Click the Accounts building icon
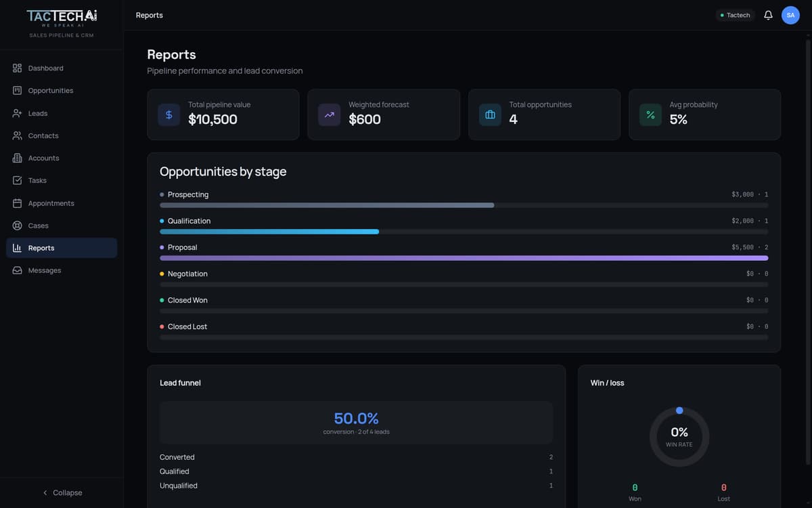Image resolution: width=812 pixels, height=508 pixels. point(18,158)
